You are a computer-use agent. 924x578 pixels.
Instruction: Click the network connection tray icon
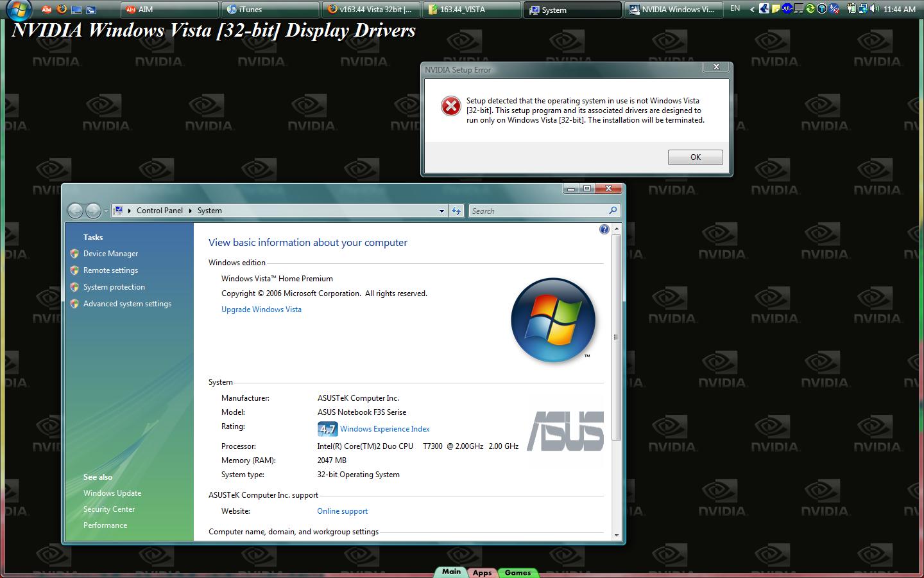tap(863, 9)
